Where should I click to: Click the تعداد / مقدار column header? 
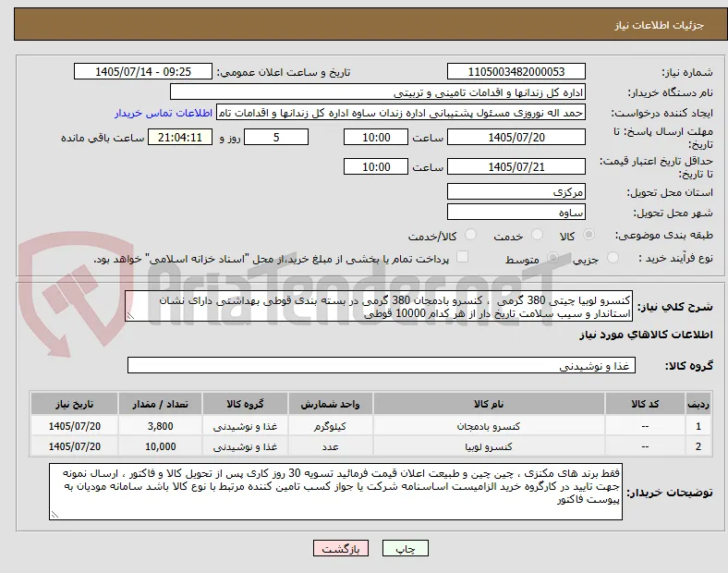coord(160,404)
